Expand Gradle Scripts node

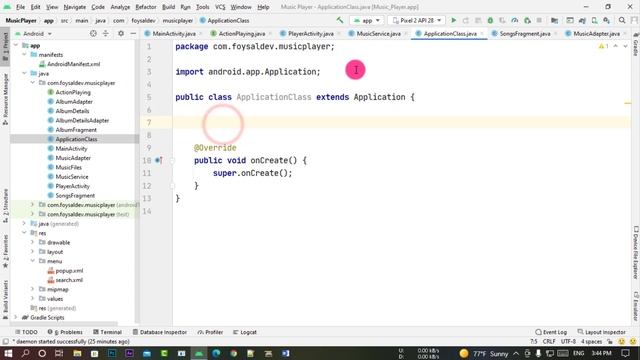16,318
